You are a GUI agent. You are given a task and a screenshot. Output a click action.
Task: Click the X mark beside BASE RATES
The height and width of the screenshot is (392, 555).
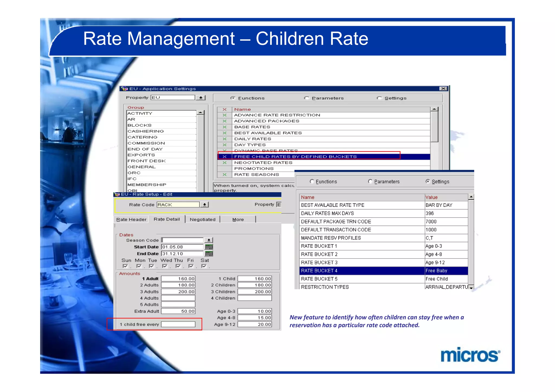[x=224, y=127]
